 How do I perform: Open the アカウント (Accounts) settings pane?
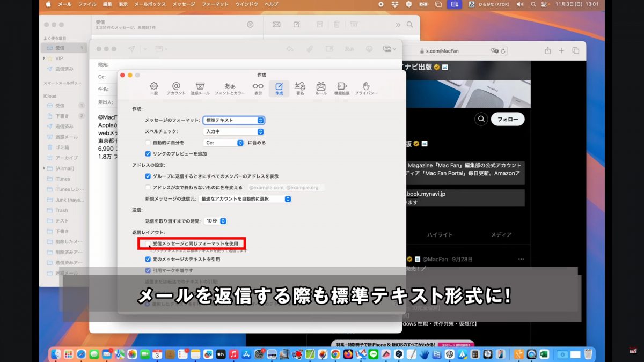coord(176,88)
